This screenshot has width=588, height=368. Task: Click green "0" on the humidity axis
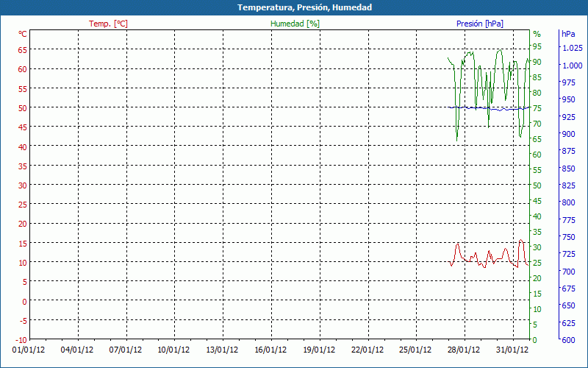[535, 340]
